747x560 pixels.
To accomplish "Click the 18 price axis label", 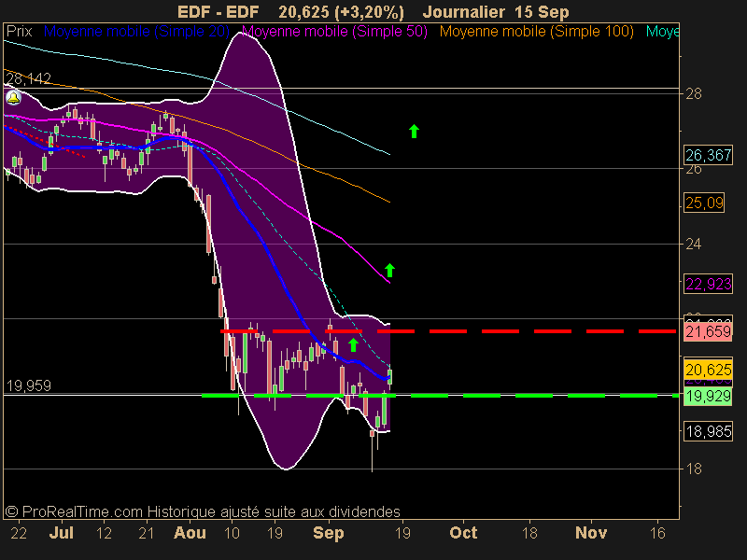I will coord(694,469).
